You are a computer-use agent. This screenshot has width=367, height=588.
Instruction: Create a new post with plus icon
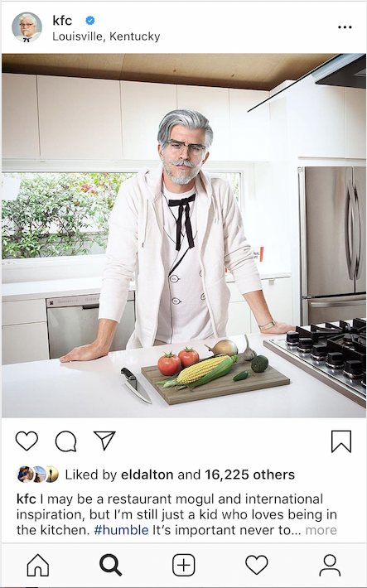click(x=184, y=565)
